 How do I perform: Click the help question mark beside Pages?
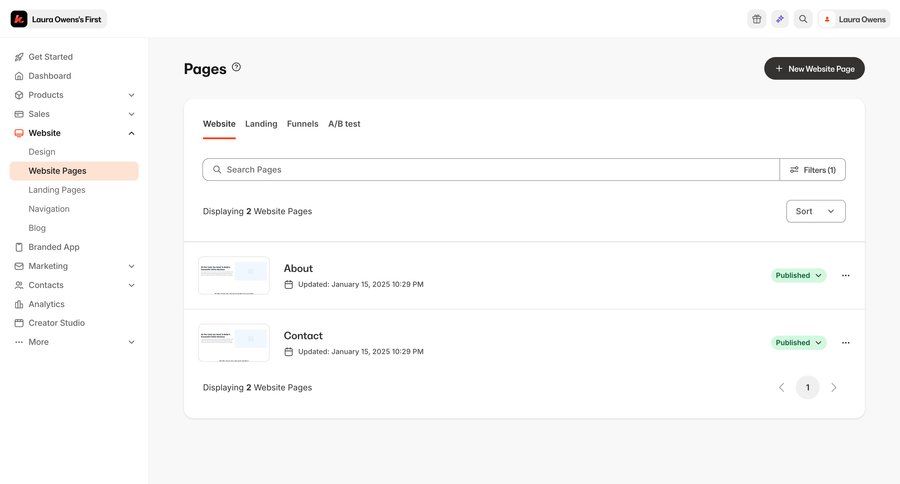click(236, 67)
